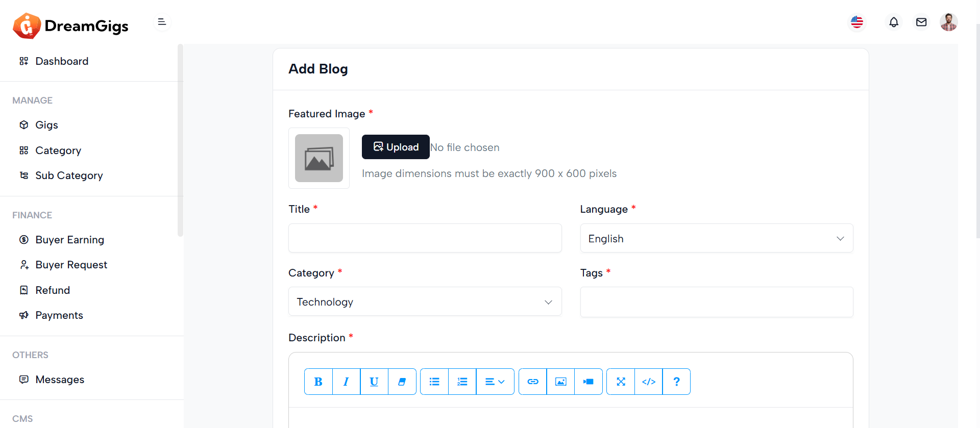Insert a picture into the description
Image resolution: width=980 pixels, height=428 pixels.
(x=560, y=382)
